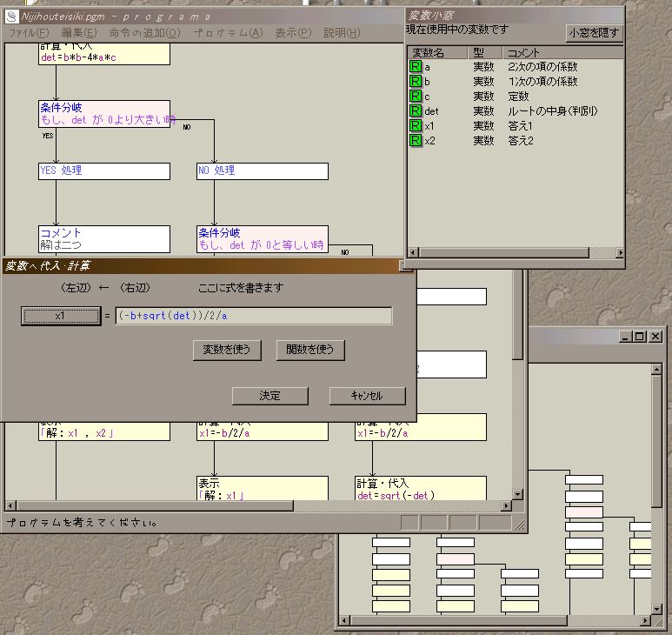
Task: Click the variable window horizontal scrollbar thumb
Action: (504, 252)
